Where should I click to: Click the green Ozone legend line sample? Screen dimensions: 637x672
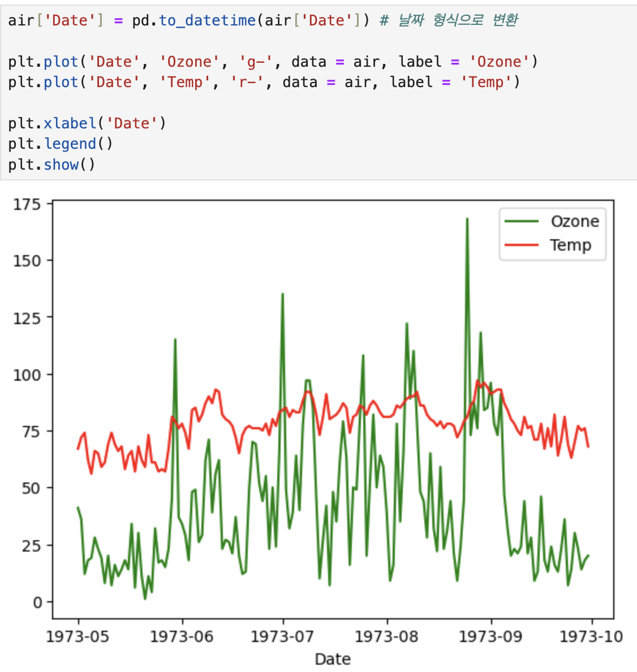521,221
